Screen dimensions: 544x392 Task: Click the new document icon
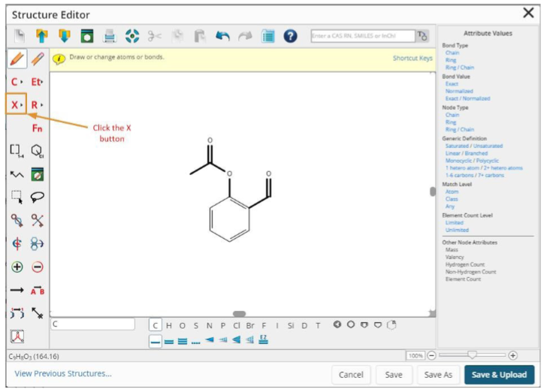20,36
